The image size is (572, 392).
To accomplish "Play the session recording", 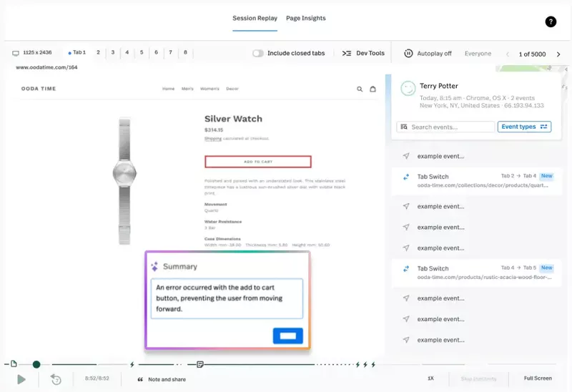I will pos(21,380).
